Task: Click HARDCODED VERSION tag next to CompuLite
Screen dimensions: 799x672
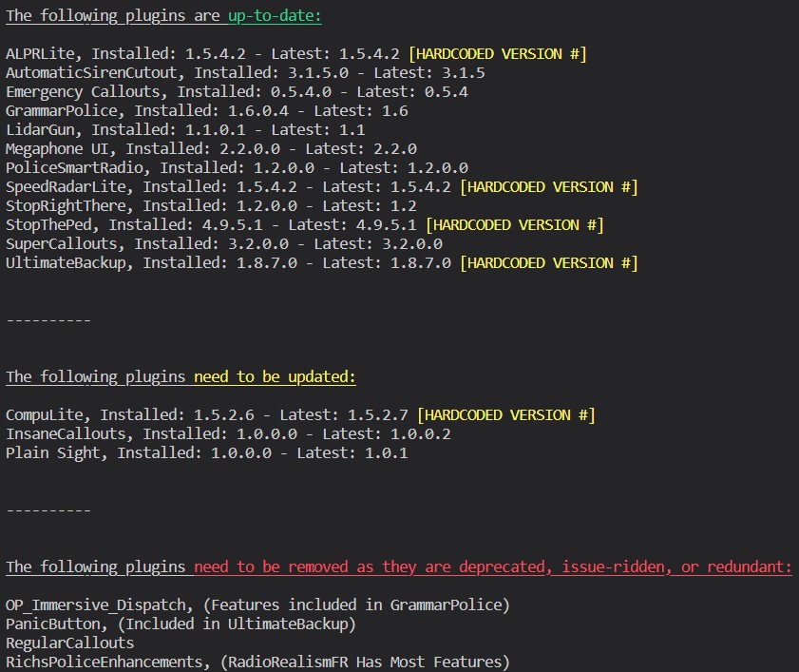Action: pyautogui.click(x=506, y=415)
